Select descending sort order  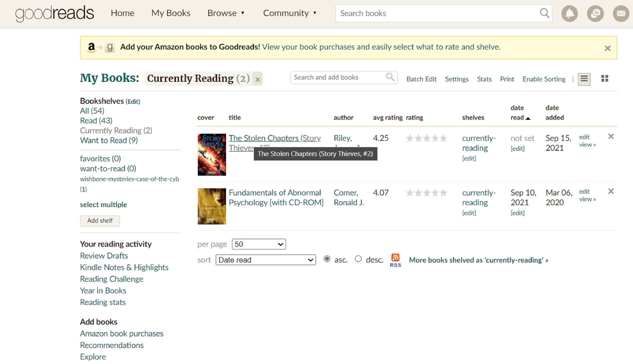(358, 259)
